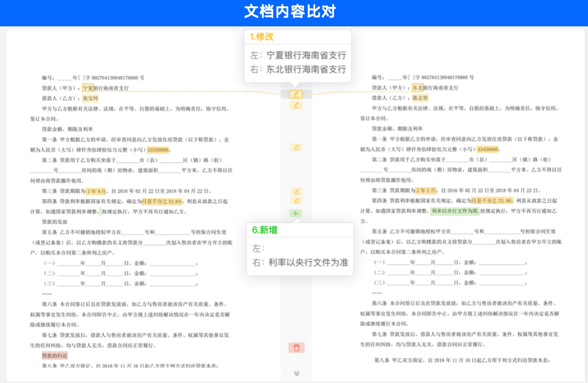
Task: Click the pencil edit icon for the borrower name change
Action: point(295,105)
